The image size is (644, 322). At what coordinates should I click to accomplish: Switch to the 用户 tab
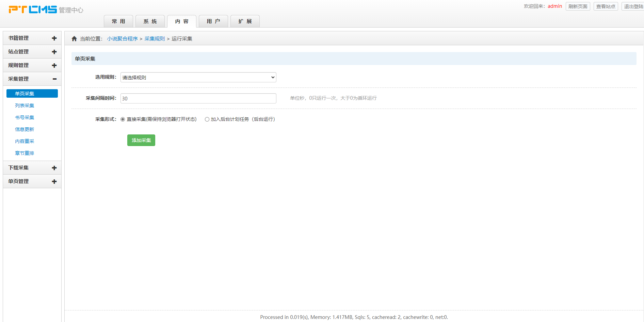213,21
